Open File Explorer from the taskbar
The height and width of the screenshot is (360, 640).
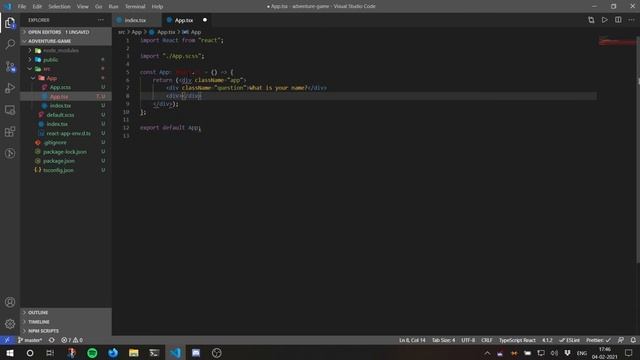133,353
